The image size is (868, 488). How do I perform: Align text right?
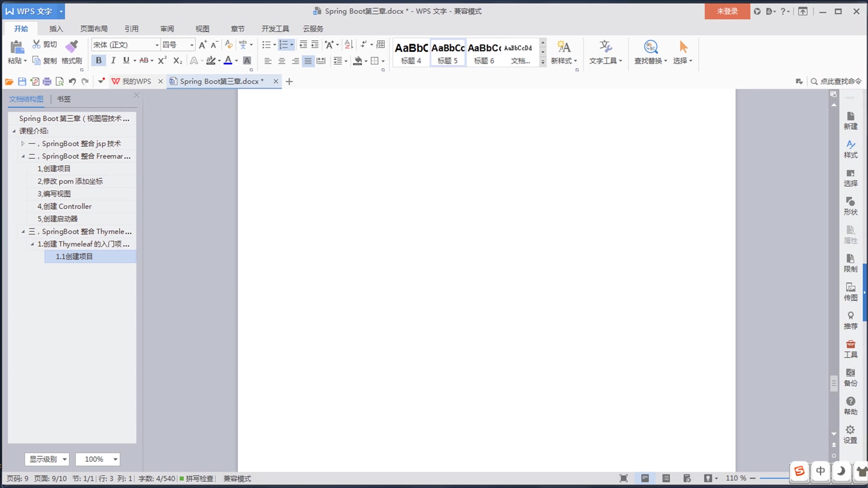point(295,61)
